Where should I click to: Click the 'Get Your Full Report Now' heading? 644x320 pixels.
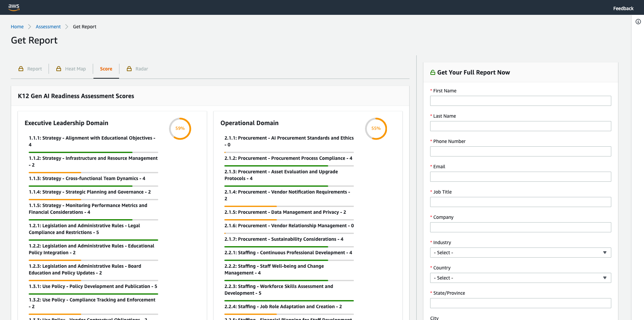(x=473, y=72)
